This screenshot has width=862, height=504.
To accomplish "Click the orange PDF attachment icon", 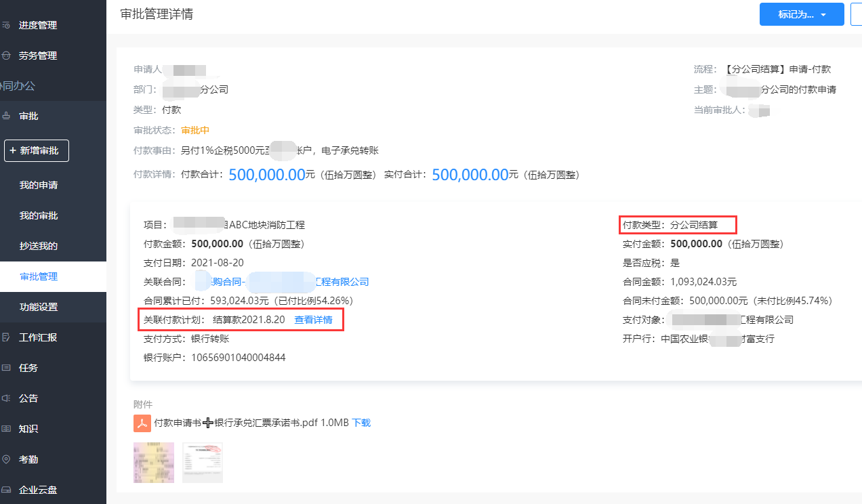I will [x=142, y=423].
